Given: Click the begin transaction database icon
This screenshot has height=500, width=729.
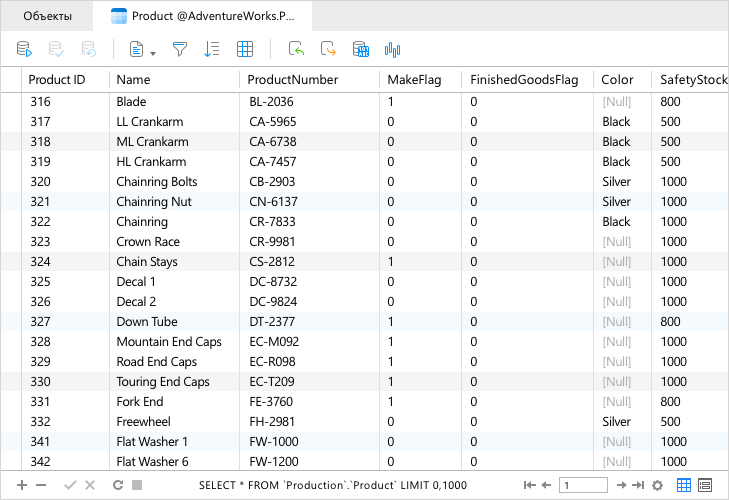Looking at the screenshot, I should (x=24, y=49).
